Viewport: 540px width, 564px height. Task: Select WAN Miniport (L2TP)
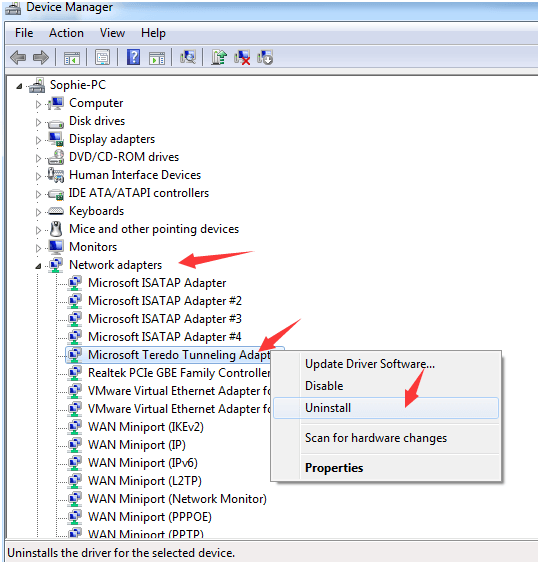145,481
